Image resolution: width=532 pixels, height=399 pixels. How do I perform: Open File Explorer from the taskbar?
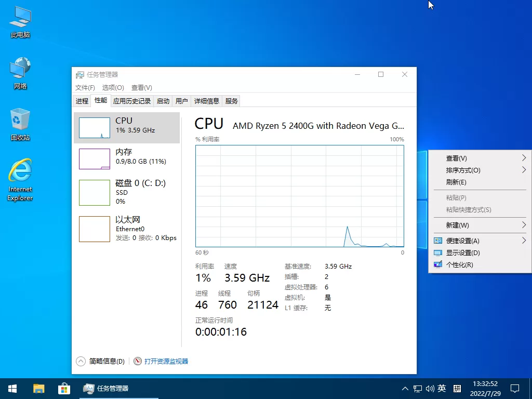38,388
